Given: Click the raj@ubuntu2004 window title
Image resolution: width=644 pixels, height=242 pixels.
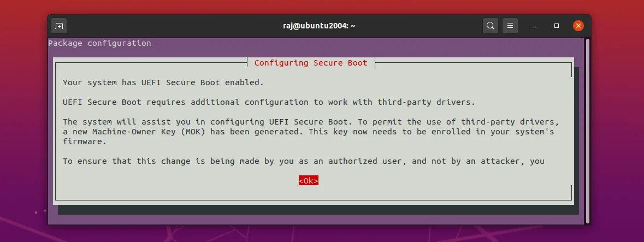Looking at the screenshot, I should click(x=319, y=26).
